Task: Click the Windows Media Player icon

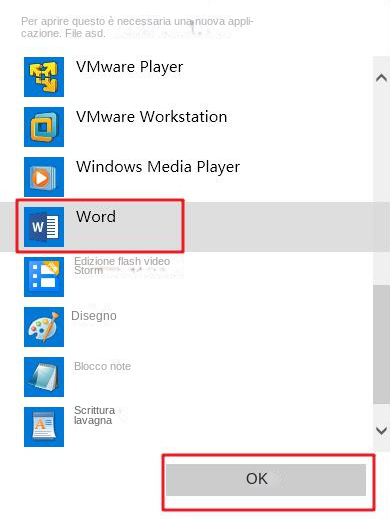Action: [x=44, y=177]
